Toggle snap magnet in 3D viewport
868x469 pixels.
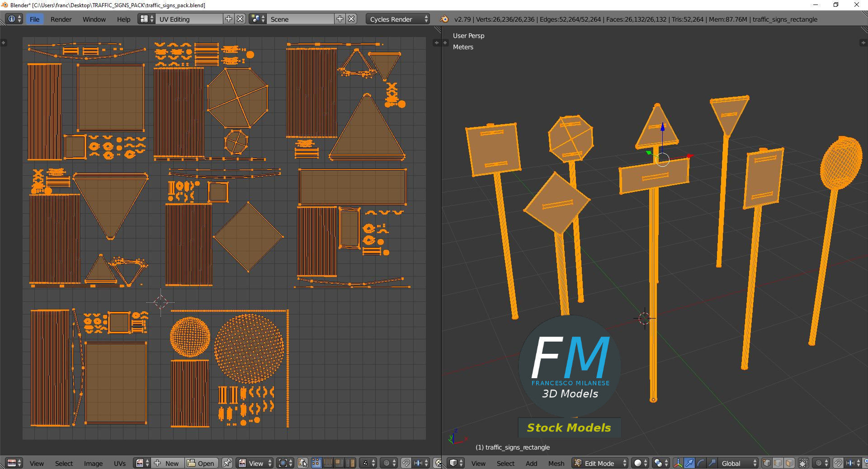click(x=838, y=463)
